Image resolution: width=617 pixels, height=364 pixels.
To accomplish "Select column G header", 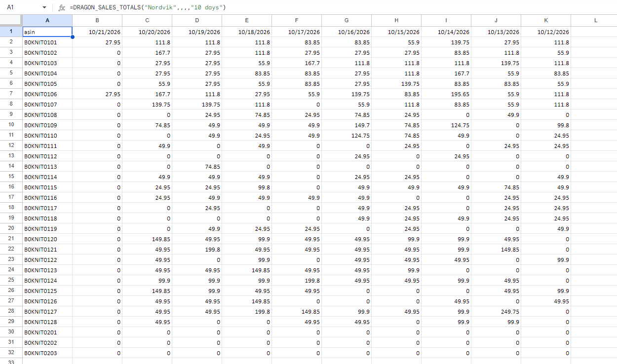I will (347, 20).
